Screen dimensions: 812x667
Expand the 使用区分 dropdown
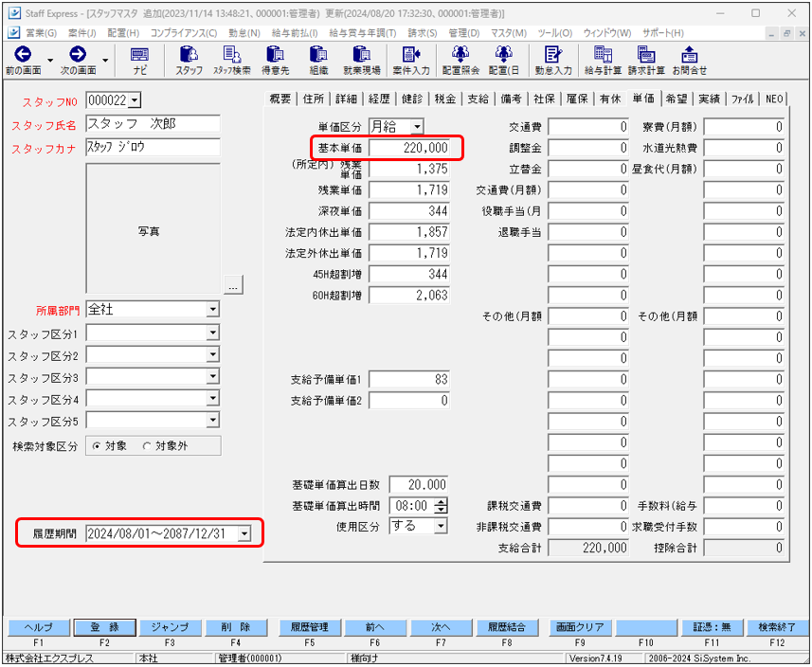tap(441, 526)
